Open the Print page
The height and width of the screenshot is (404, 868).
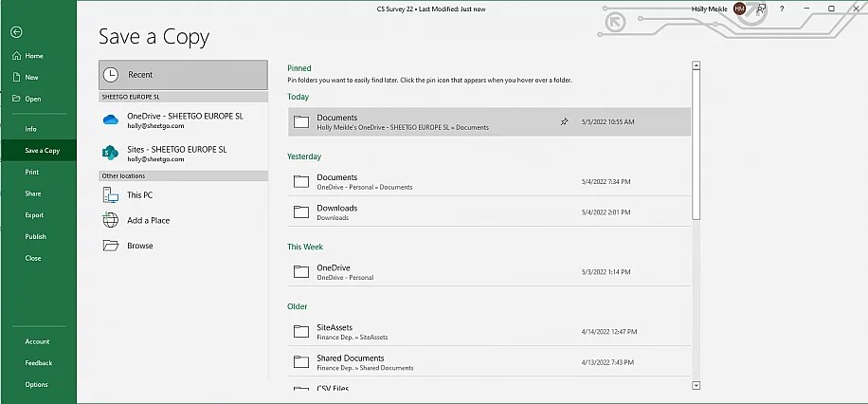click(31, 173)
